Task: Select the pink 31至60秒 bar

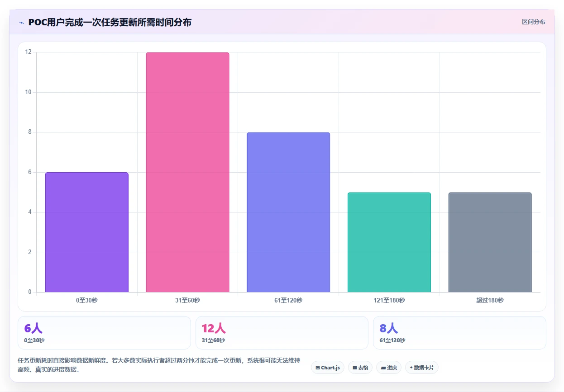Action: pos(187,172)
